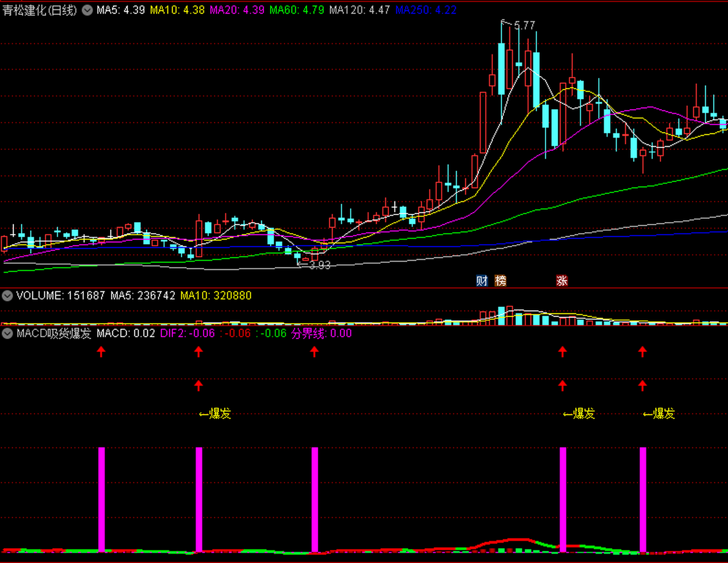Click the volume MA10: 320880 label
Viewport: 728px width, 563px height.
pos(216,296)
